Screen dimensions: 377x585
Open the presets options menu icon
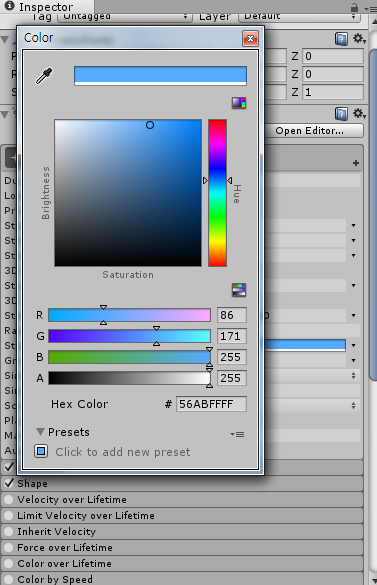pyautogui.click(x=237, y=434)
